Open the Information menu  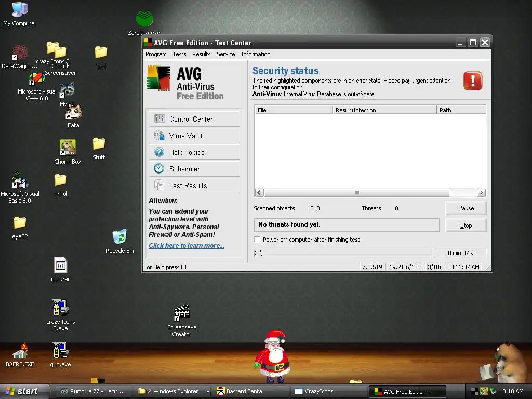(256, 54)
